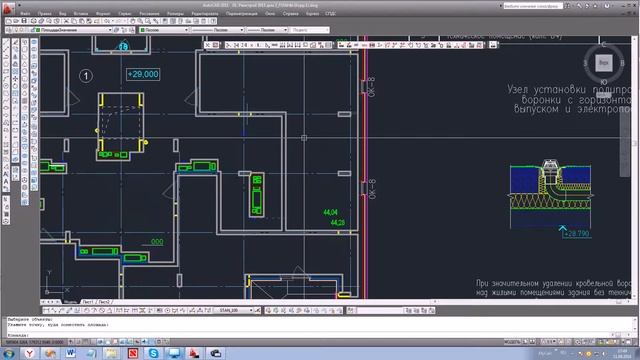640x360 pixels.
Task: Click the drawing area vertical scrollbar
Action: coord(635,167)
